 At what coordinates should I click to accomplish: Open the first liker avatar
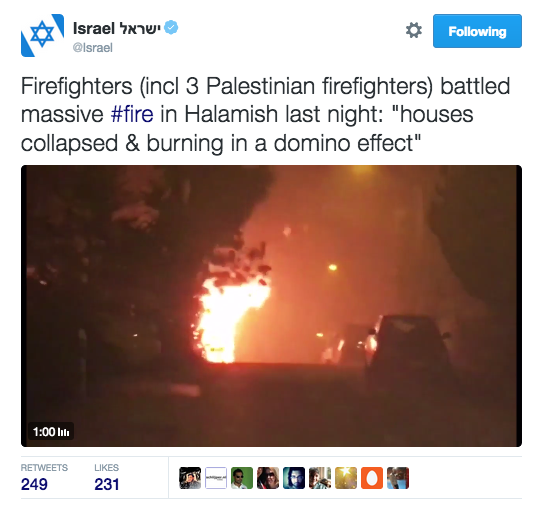[190, 478]
